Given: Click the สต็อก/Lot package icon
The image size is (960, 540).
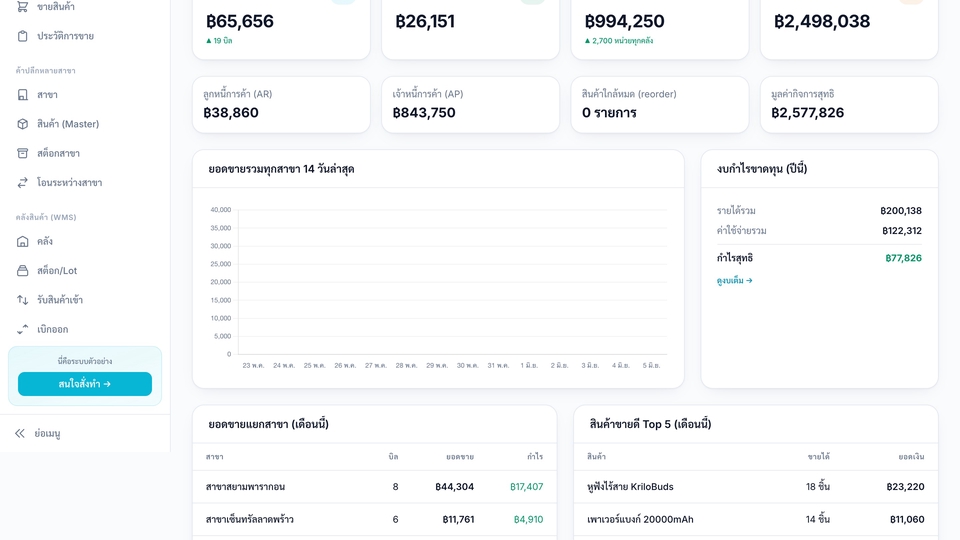Looking at the screenshot, I should click(23, 271).
